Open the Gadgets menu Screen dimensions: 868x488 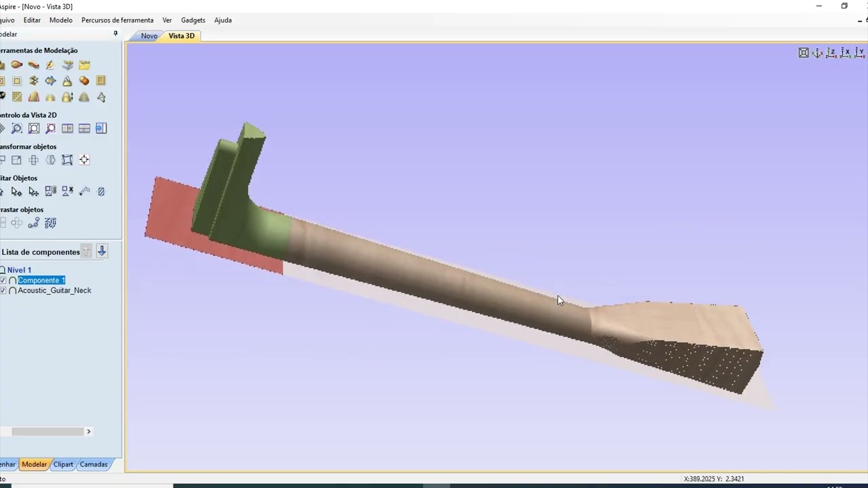(193, 20)
